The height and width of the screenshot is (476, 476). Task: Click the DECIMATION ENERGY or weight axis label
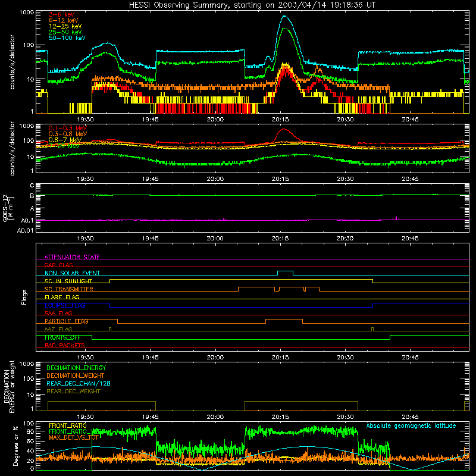(10, 386)
